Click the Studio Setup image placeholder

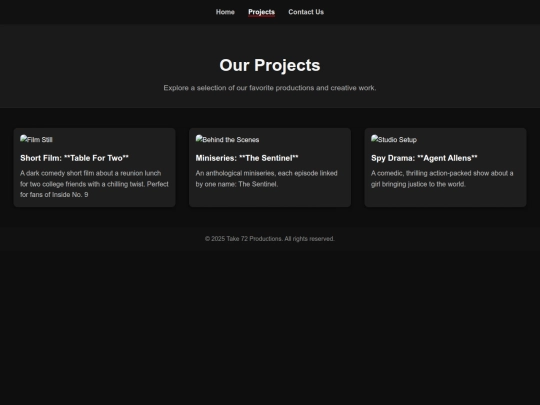tap(394, 139)
